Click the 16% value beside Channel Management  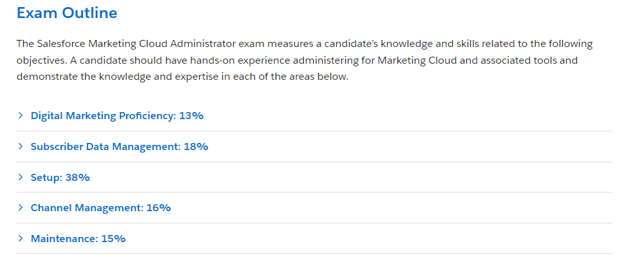click(158, 208)
